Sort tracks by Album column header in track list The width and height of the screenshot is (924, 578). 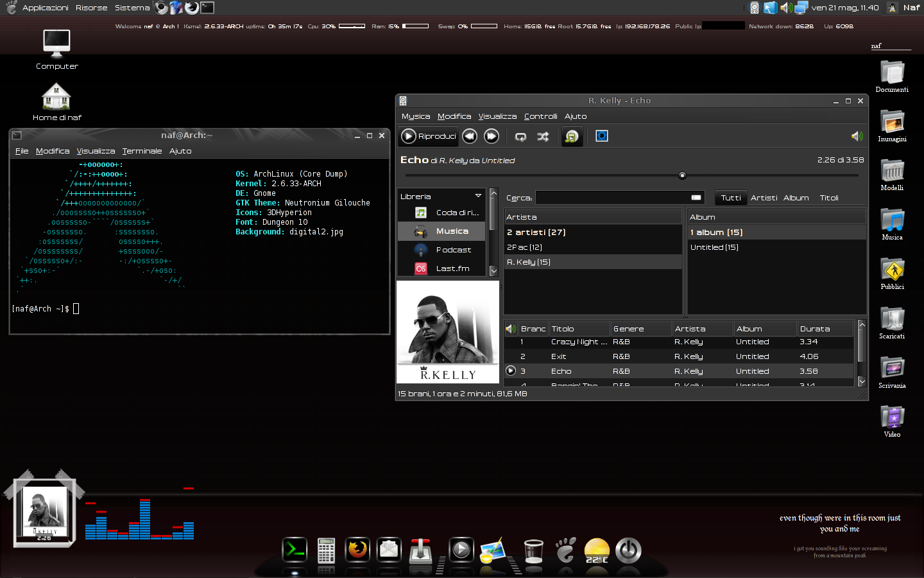[766, 329]
